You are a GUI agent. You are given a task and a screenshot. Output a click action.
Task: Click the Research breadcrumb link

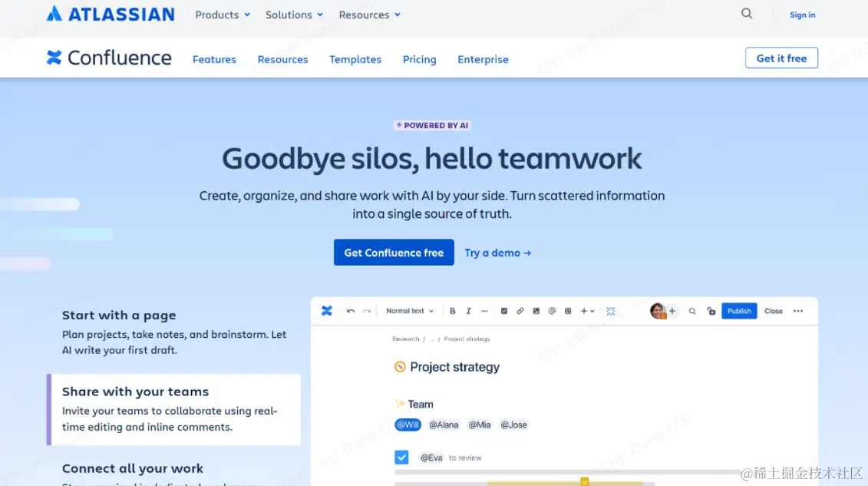[x=406, y=339]
